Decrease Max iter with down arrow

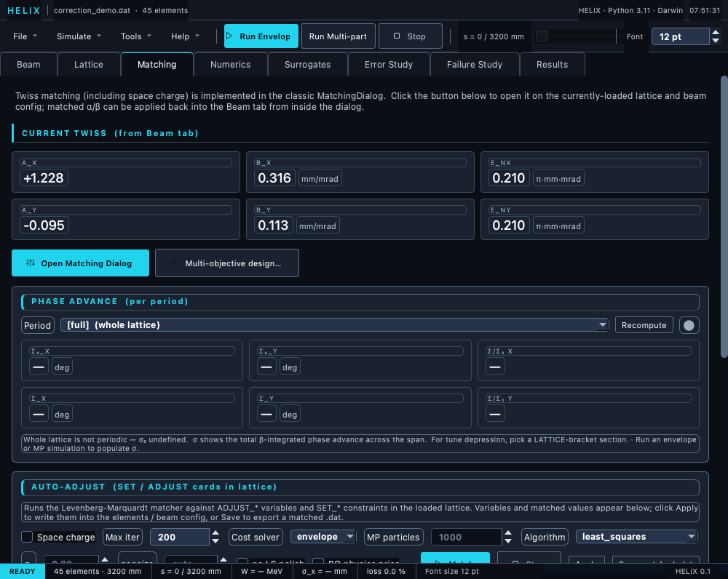215,541
